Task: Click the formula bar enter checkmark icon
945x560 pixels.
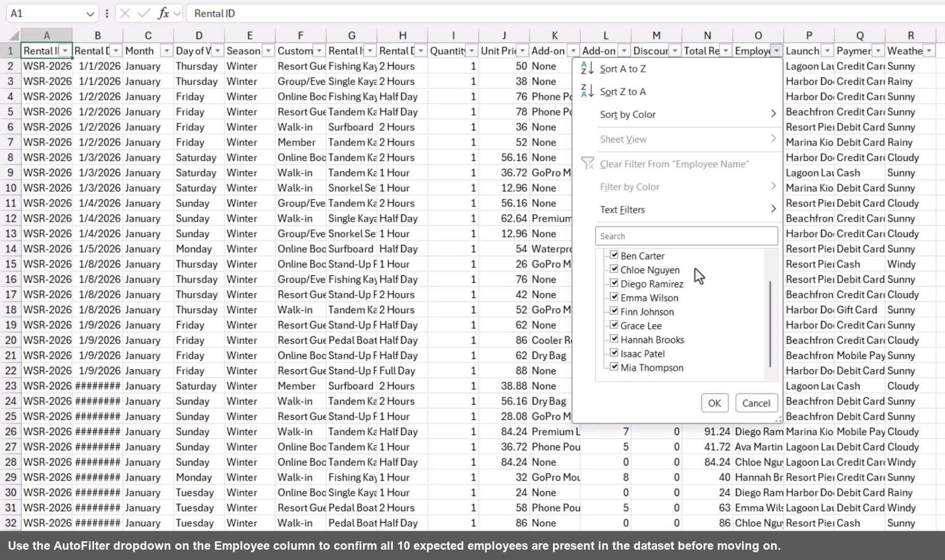Action: (x=144, y=13)
